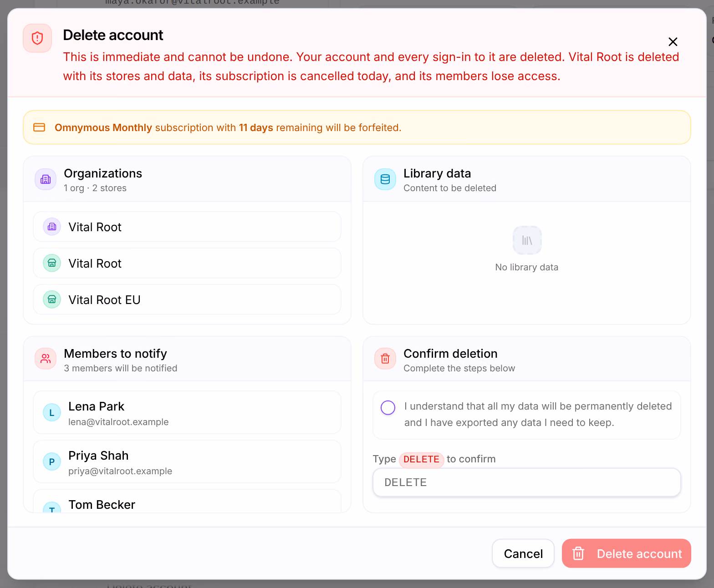Click Lena Park's L avatar
The width and height of the screenshot is (714, 588).
pyautogui.click(x=52, y=412)
